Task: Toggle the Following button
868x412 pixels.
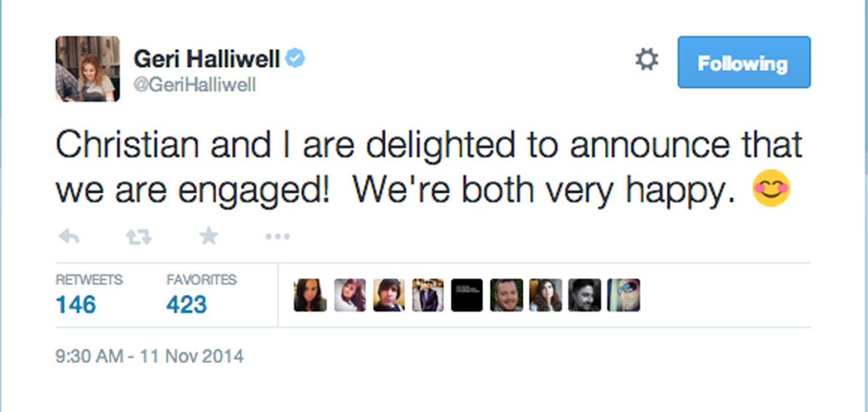Action: click(x=744, y=62)
